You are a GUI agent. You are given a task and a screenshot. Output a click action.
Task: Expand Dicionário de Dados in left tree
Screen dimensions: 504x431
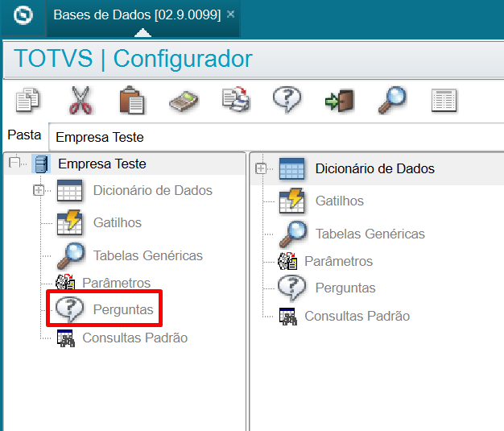(x=39, y=190)
